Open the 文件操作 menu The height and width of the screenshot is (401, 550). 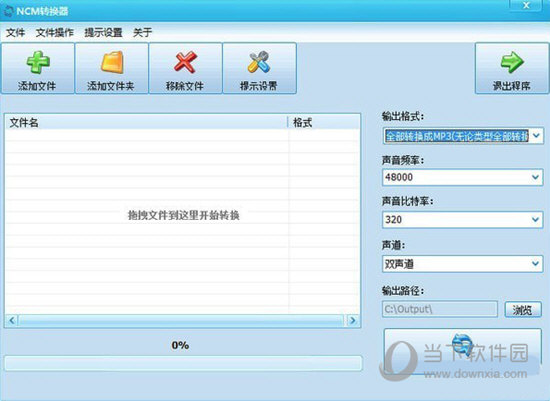55,33
